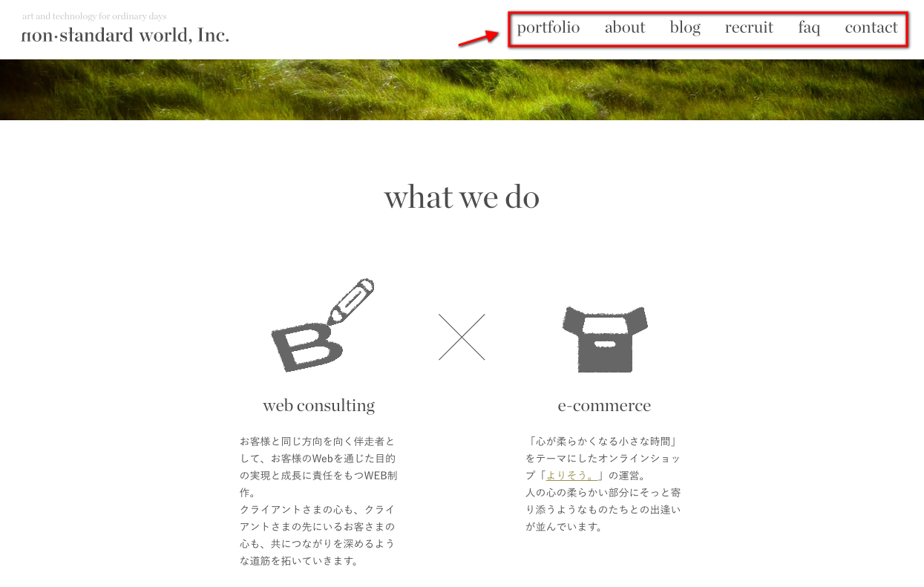Viewport: 924px width, 587px height.
Task: Click the art and technology tagline text
Action: click(x=94, y=16)
